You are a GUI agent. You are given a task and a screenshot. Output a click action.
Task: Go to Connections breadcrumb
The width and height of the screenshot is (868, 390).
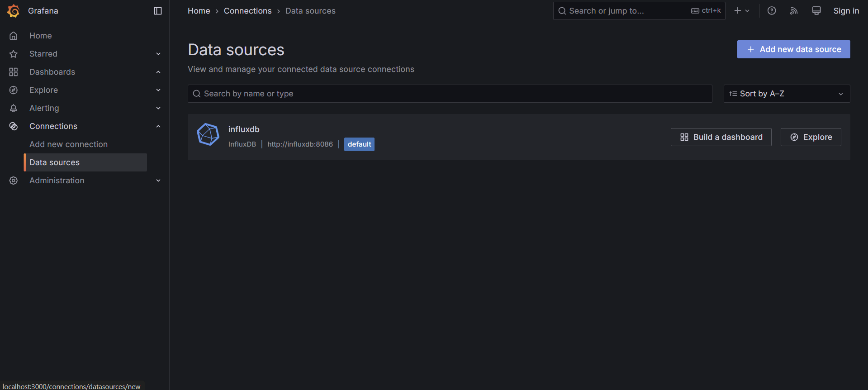pos(248,11)
